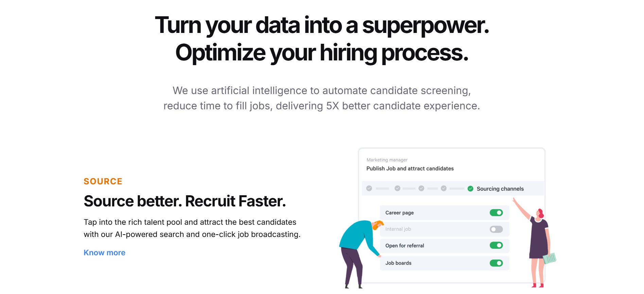Open the Know more link
The width and height of the screenshot is (644, 294).
[104, 253]
